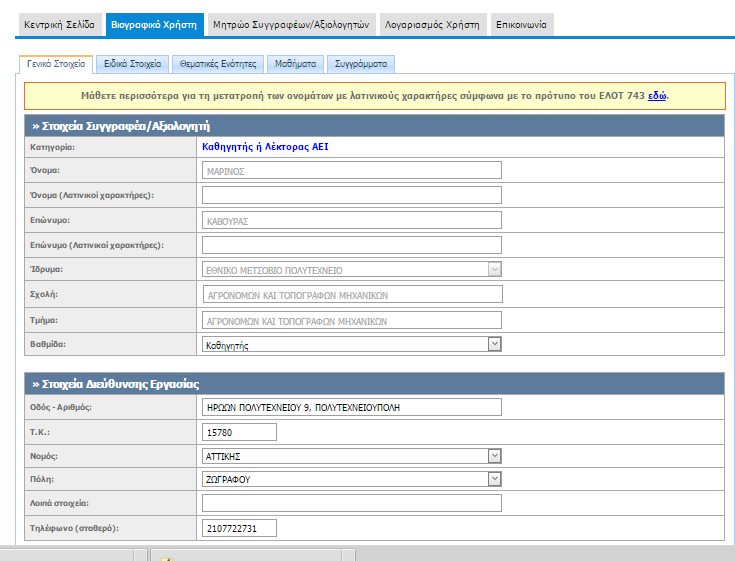Click the Βαθμίδα label
This screenshot has height=561, width=735.
[48, 344]
